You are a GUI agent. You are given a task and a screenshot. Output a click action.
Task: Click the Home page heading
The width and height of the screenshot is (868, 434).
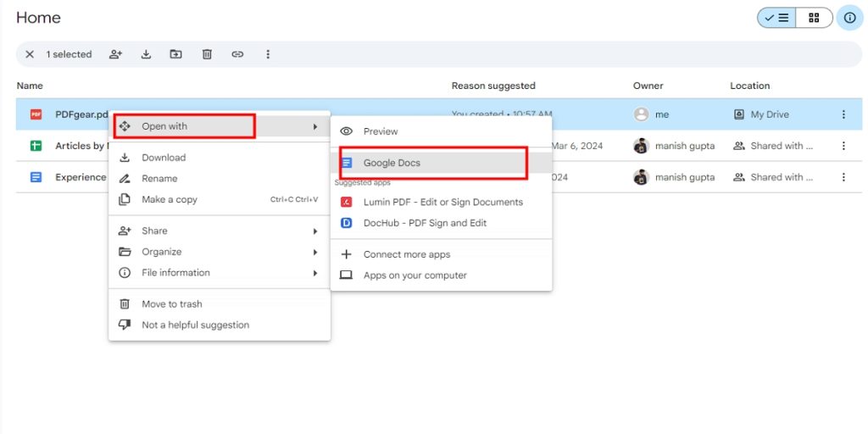point(38,18)
